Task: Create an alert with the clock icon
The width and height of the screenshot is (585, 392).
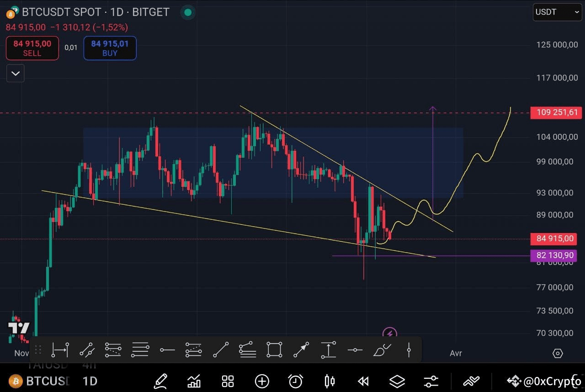Action: click(x=296, y=381)
